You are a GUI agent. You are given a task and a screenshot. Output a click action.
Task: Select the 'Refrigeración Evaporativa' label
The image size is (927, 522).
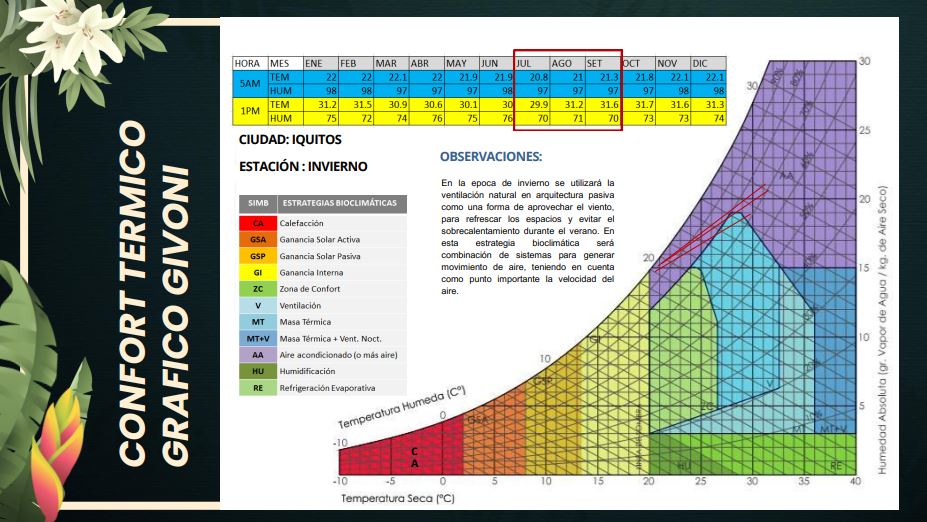click(x=328, y=388)
